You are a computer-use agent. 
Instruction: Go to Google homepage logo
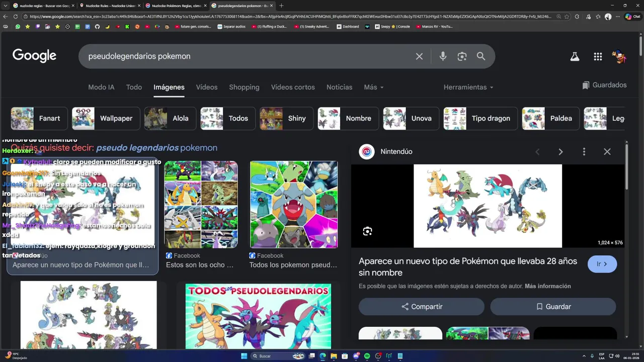pyautogui.click(x=34, y=56)
